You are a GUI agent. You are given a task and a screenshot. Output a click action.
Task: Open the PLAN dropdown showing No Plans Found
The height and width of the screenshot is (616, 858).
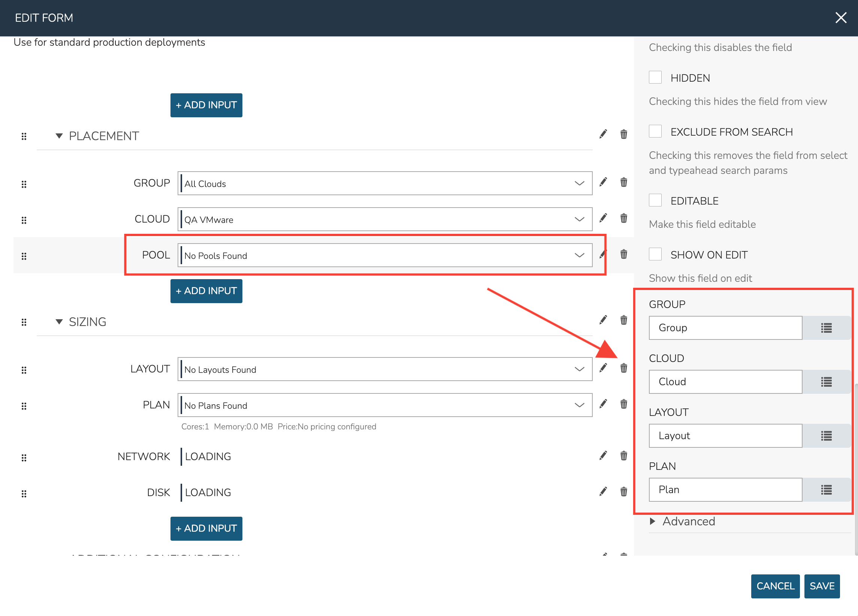pyautogui.click(x=384, y=405)
